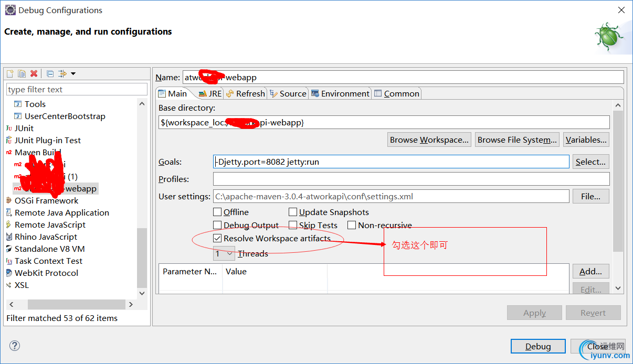Screen dimensions: 633x364
Task: Open the Threads count dropdown
Action: tap(224, 253)
